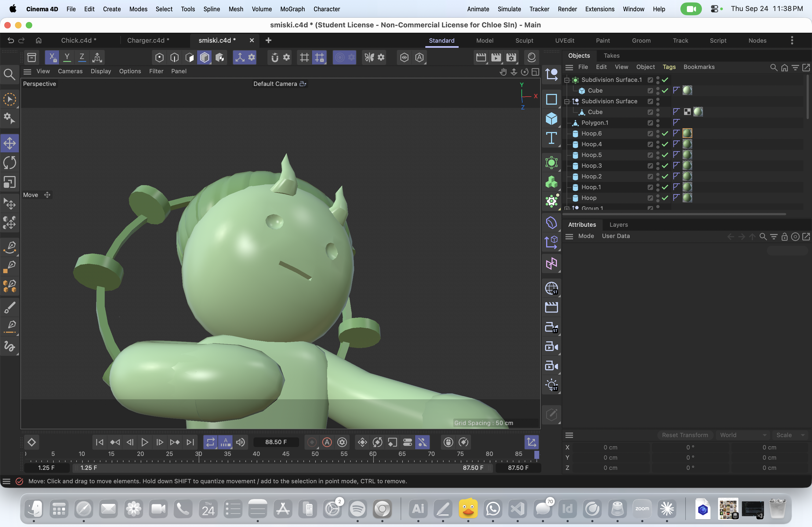This screenshot has width=812, height=527.
Task: Switch to the Layers tab
Action: click(x=619, y=225)
